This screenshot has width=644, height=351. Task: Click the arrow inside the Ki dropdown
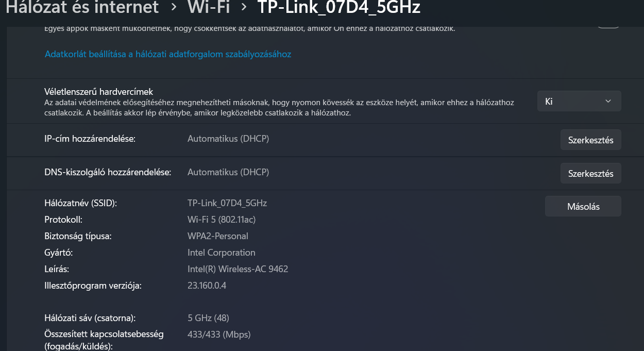tap(608, 102)
